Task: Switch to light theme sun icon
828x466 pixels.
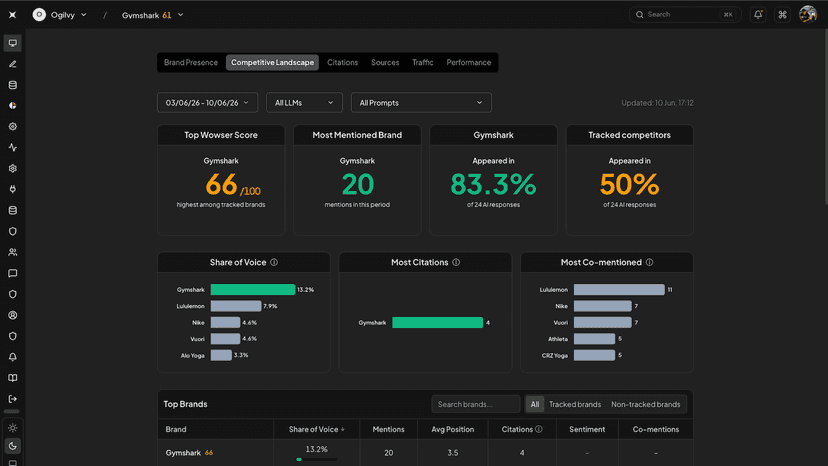Action: coord(13,428)
